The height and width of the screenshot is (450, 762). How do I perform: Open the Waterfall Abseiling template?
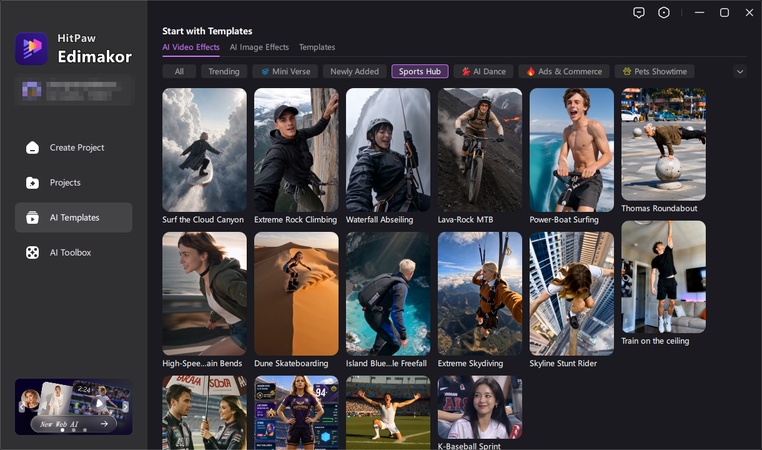point(388,150)
